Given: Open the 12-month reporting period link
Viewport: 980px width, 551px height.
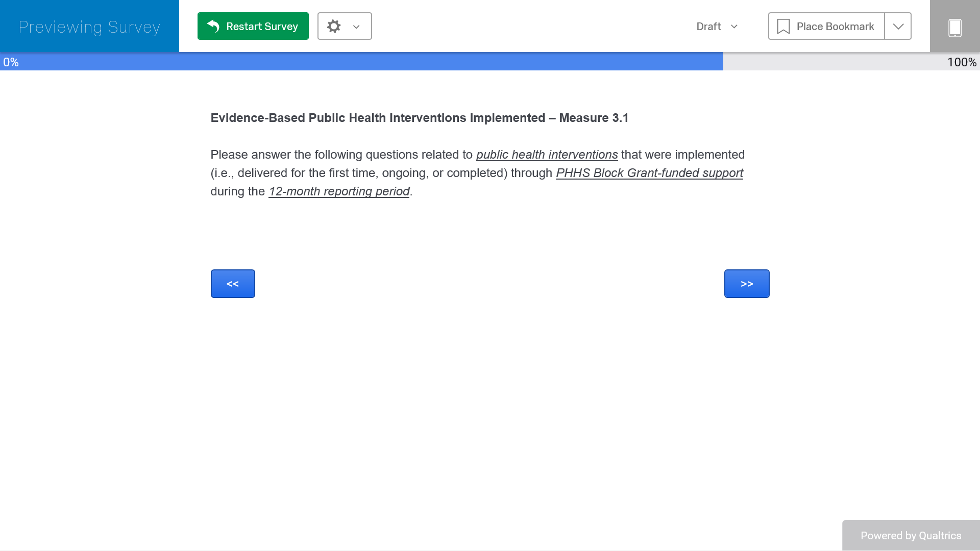Looking at the screenshot, I should (339, 191).
